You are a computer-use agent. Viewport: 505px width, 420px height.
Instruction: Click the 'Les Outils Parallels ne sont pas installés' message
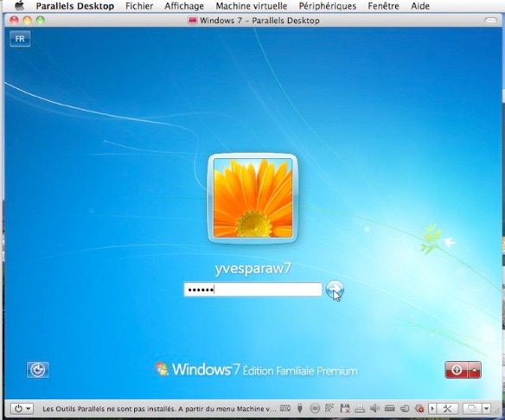(x=159, y=409)
